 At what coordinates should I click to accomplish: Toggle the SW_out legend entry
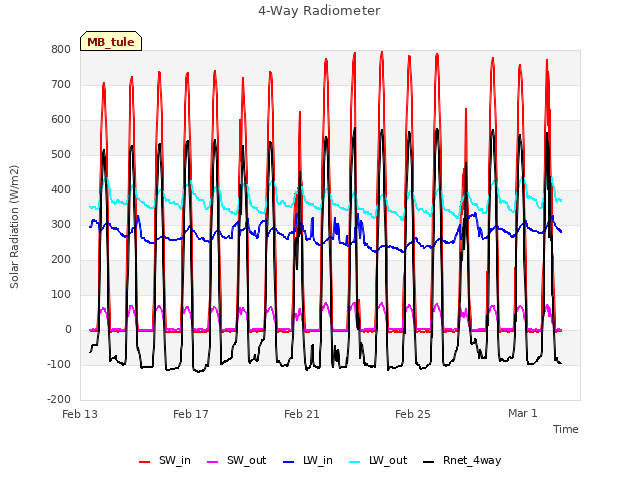pos(237,461)
